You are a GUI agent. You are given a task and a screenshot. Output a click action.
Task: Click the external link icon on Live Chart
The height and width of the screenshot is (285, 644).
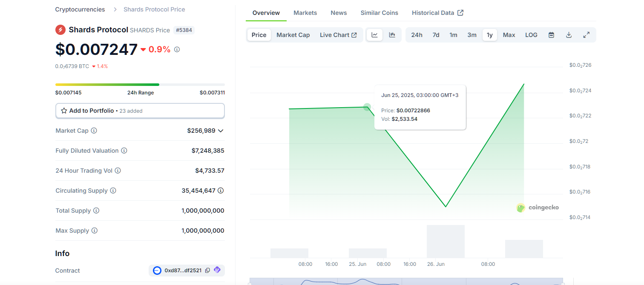(x=354, y=35)
